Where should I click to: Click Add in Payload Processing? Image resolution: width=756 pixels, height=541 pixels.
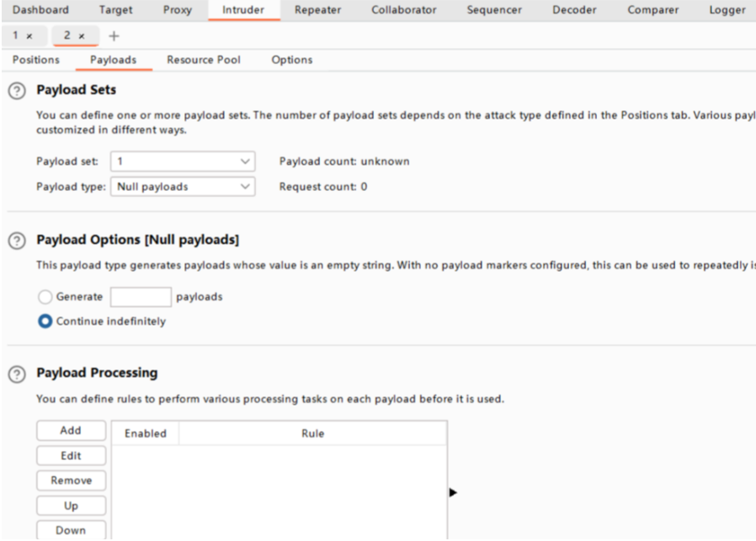click(71, 430)
